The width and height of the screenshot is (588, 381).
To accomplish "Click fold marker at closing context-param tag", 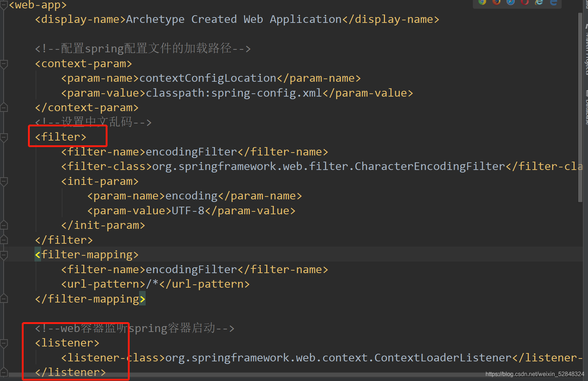I will click(x=4, y=108).
